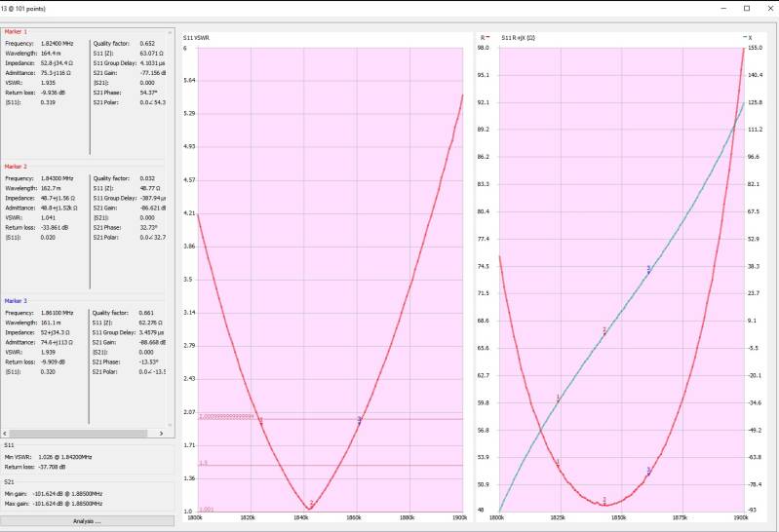Click marker 2 on the blue reactance curve
This screenshot has height=532, width=779.
604,331
